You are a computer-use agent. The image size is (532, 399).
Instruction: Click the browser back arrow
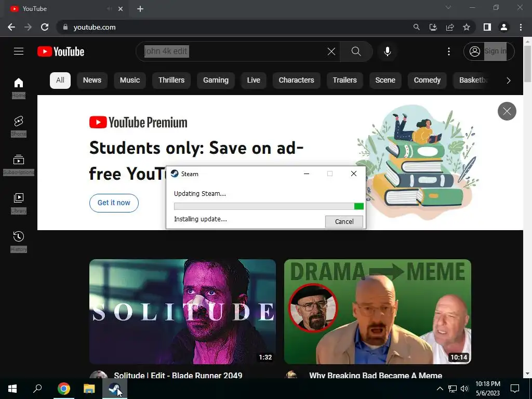click(11, 27)
